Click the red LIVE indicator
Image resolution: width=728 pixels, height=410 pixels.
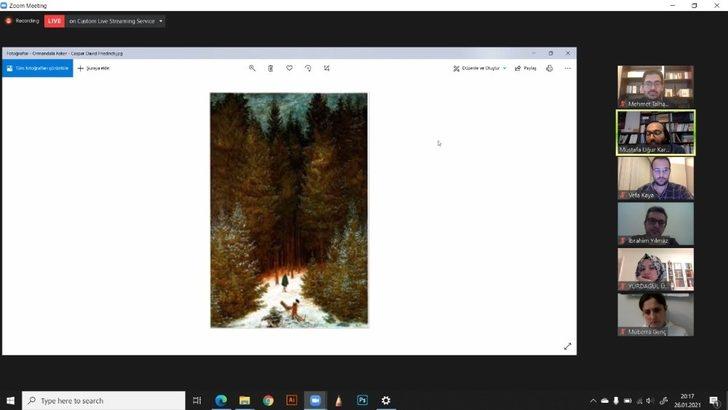pos(53,21)
